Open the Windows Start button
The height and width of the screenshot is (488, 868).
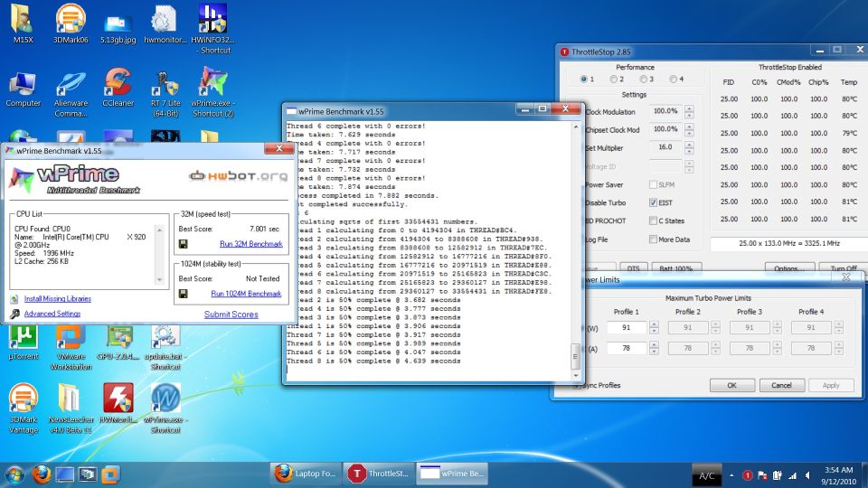point(14,474)
